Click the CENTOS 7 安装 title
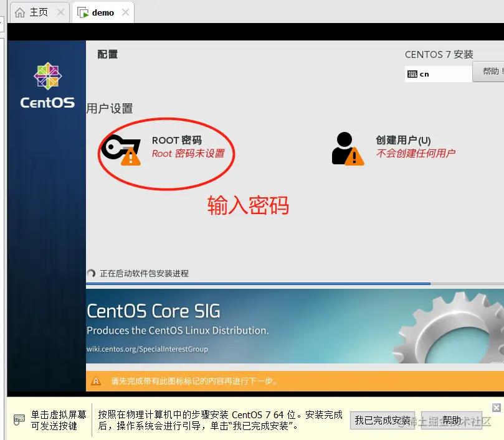504x440 pixels. click(439, 55)
